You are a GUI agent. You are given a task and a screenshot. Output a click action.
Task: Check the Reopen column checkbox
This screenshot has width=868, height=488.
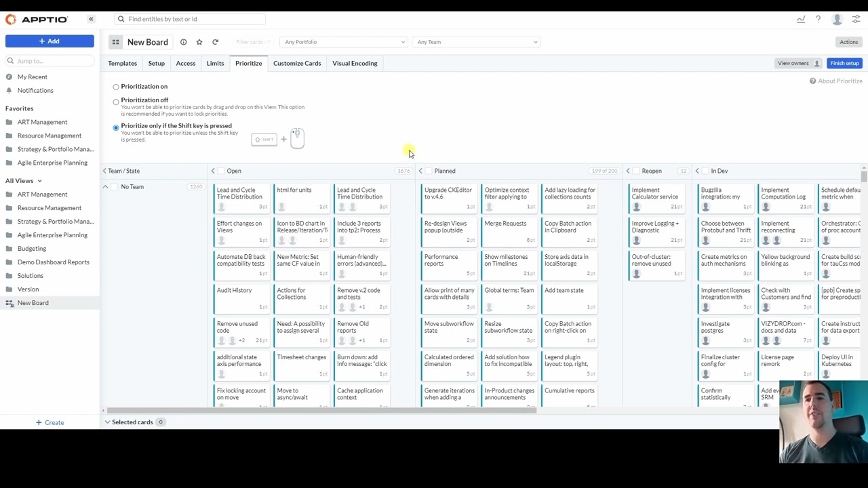(x=637, y=171)
